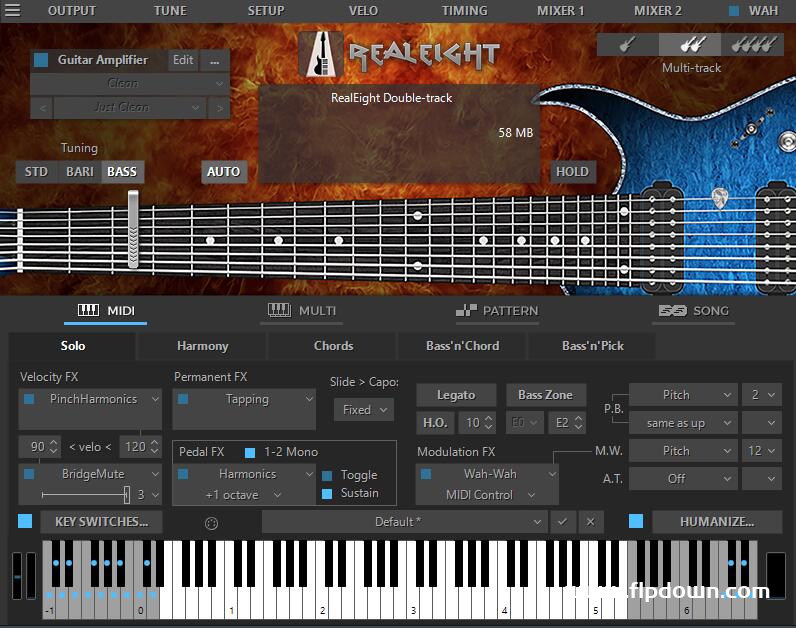This screenshot has width=796, height=628.
Task: Click the STD tuning option
Action: [x=36, y=172]
